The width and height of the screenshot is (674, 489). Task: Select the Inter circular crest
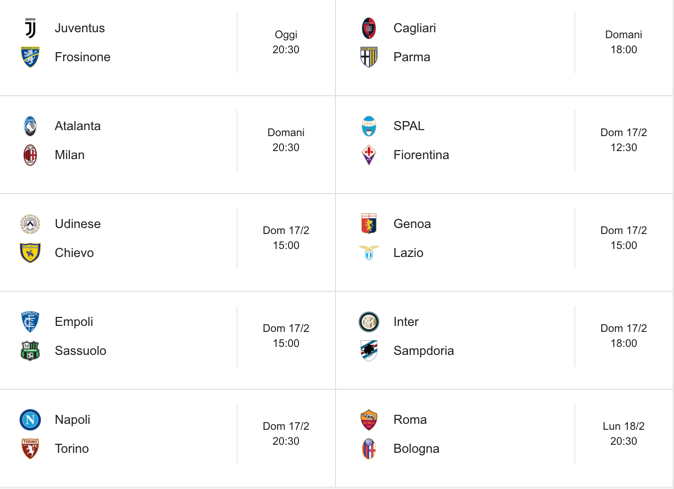point(369,322)
